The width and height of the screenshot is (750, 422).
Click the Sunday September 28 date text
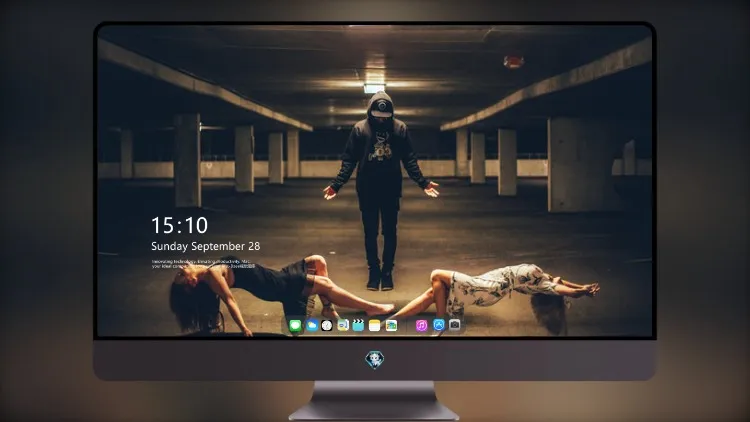coord(206,246)
